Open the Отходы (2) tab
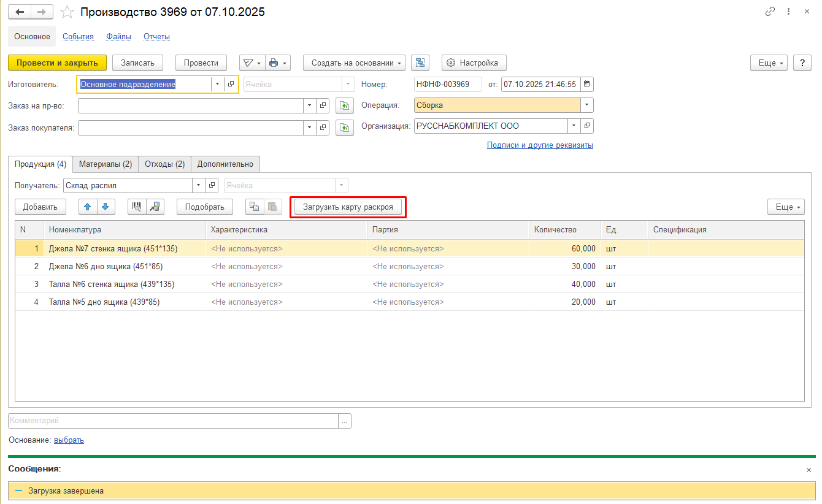Image resolution: width=822 pixels, height=504 pixels. click(x=164, y=164)
